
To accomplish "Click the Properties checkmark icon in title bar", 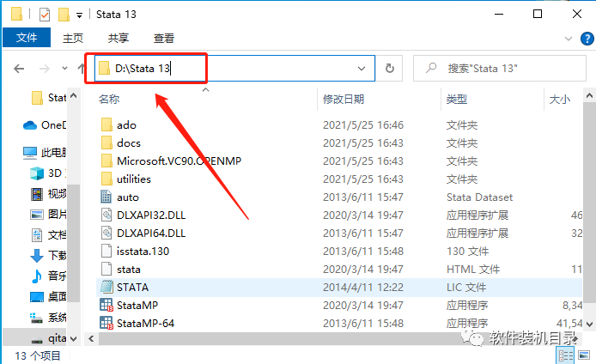I will [45, 15].
